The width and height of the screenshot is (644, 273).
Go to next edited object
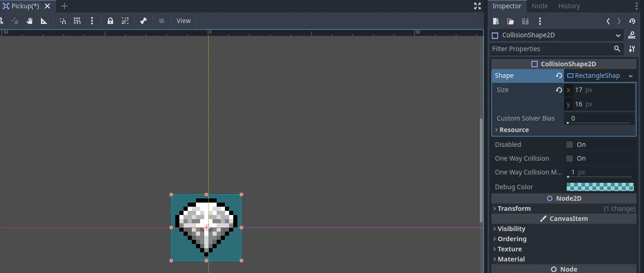[619, 21]
